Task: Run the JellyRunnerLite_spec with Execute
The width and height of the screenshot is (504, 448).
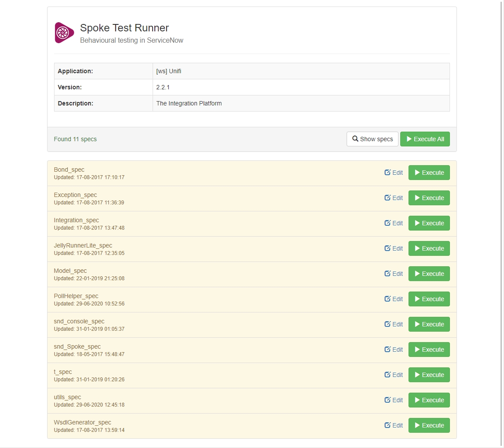Action: coord(429,248)
